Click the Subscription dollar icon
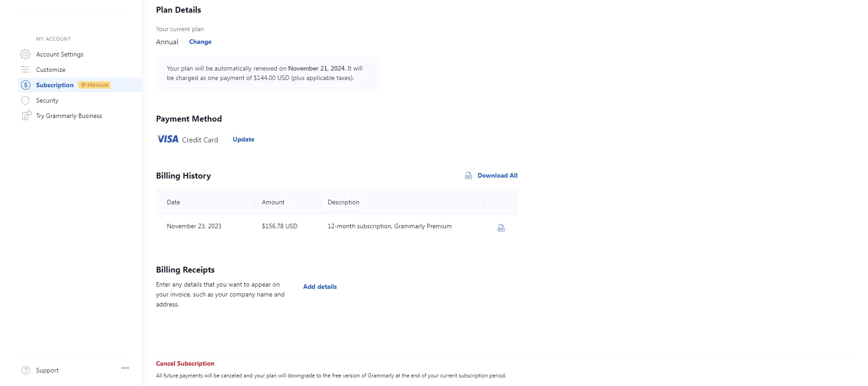 [26, 85]
